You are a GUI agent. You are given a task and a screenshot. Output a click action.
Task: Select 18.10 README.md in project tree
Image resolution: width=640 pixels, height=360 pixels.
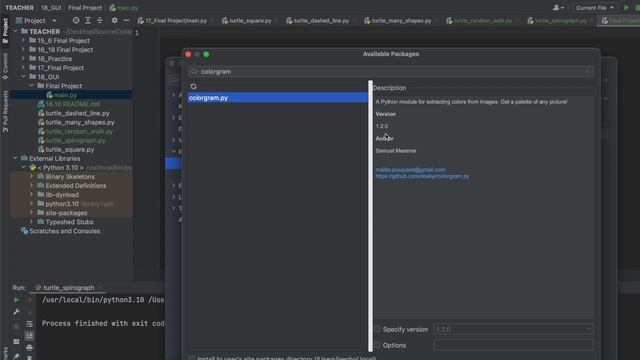pyautogui.click(x=72, y=104)
